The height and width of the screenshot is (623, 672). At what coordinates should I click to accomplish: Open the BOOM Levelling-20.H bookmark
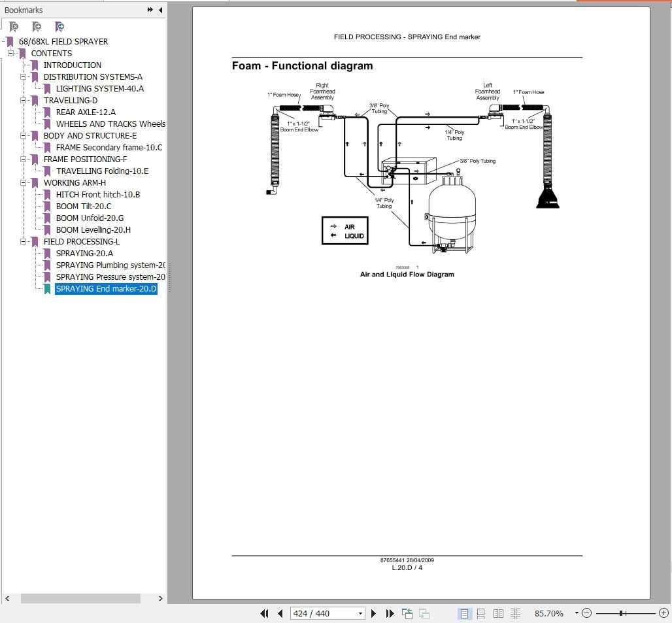click(x=93, y=229)
